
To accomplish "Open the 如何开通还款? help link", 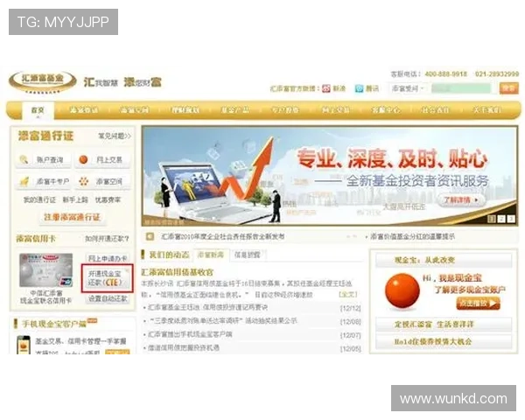I will (107, 239).
